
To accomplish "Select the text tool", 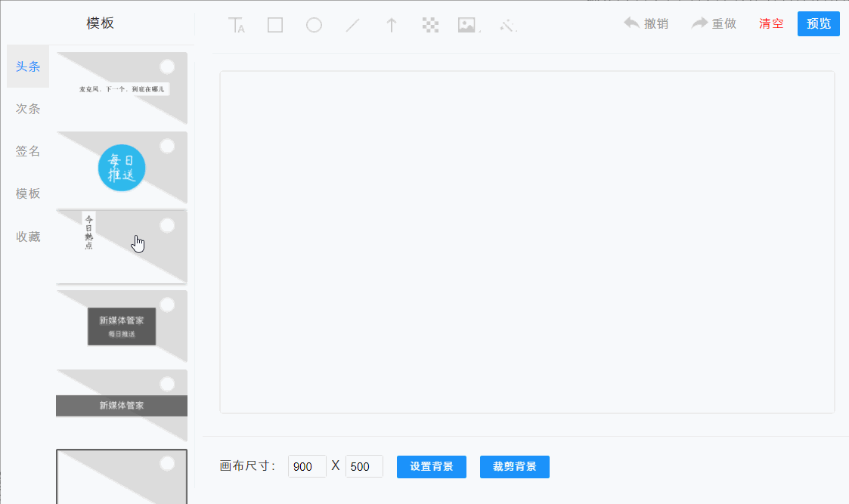I will tap(236, 24).
